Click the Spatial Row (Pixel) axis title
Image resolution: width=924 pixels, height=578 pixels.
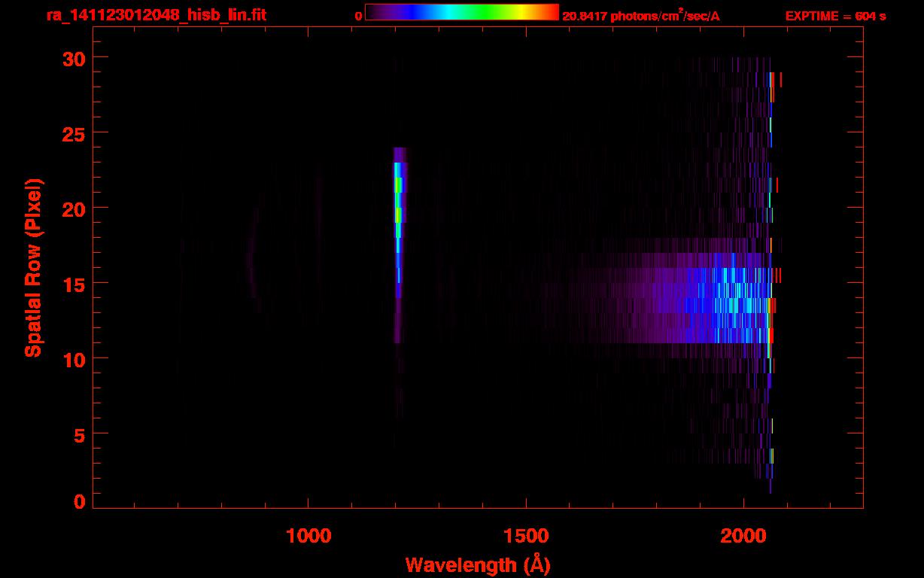click(32, 268)
